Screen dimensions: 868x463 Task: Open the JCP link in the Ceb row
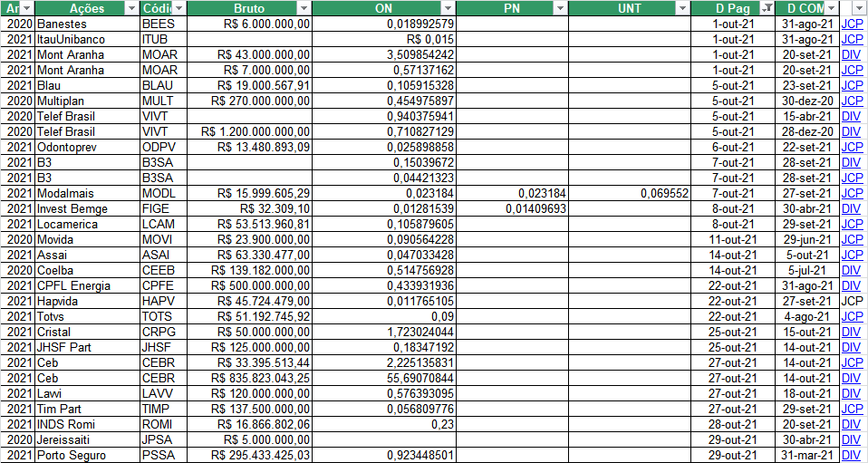[852, 362]
